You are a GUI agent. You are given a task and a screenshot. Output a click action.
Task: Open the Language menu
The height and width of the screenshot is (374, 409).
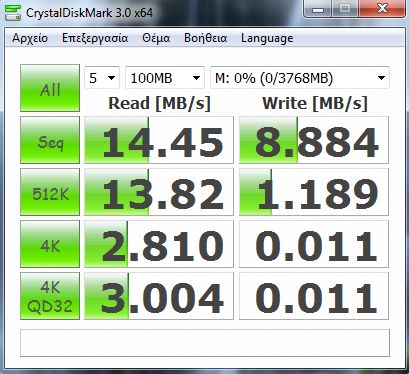click(267, 38)
